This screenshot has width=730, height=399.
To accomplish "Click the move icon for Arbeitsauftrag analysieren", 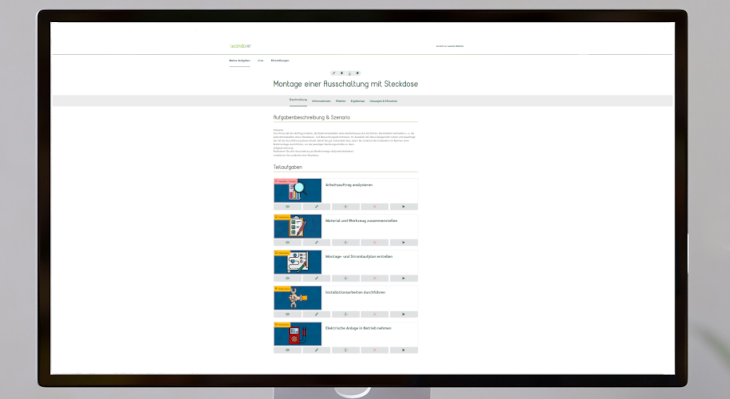I will click(x=345, y=207).
